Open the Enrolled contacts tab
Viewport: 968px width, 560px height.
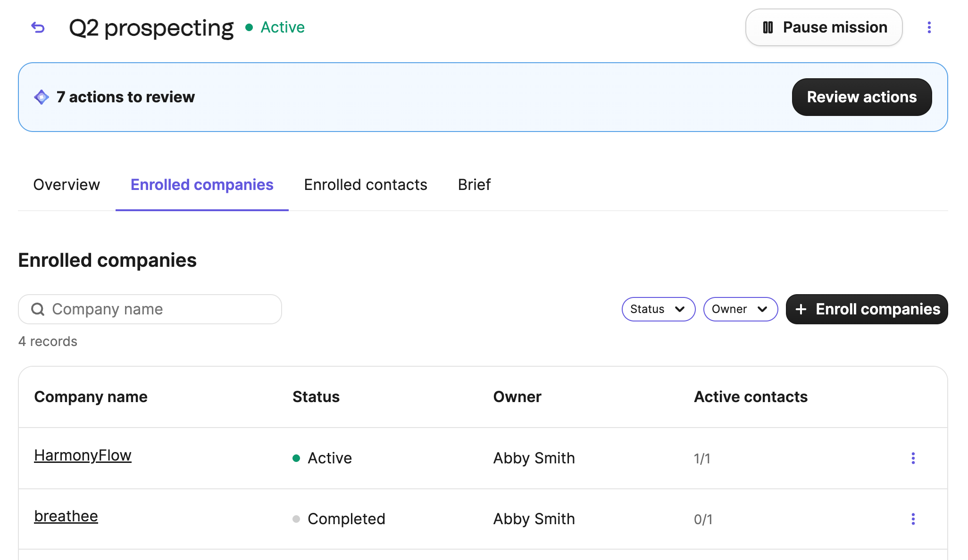366,185
